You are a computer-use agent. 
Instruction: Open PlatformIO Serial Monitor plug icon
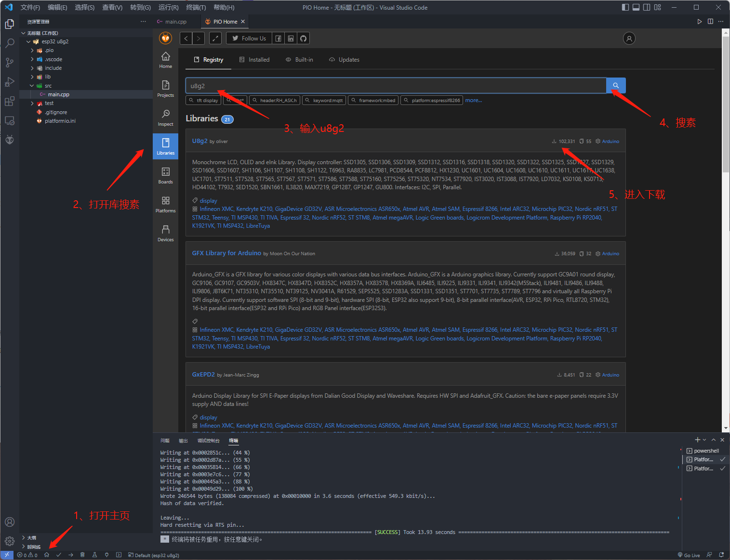(x=106, y=555)
